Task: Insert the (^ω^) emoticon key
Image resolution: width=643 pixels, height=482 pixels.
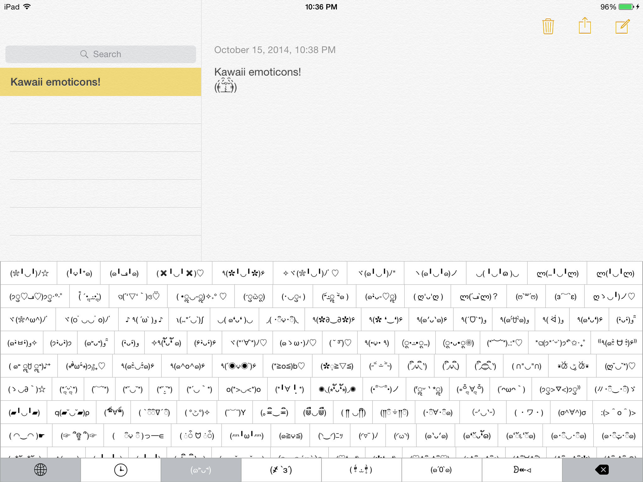Action: click(x=511, y=389)
